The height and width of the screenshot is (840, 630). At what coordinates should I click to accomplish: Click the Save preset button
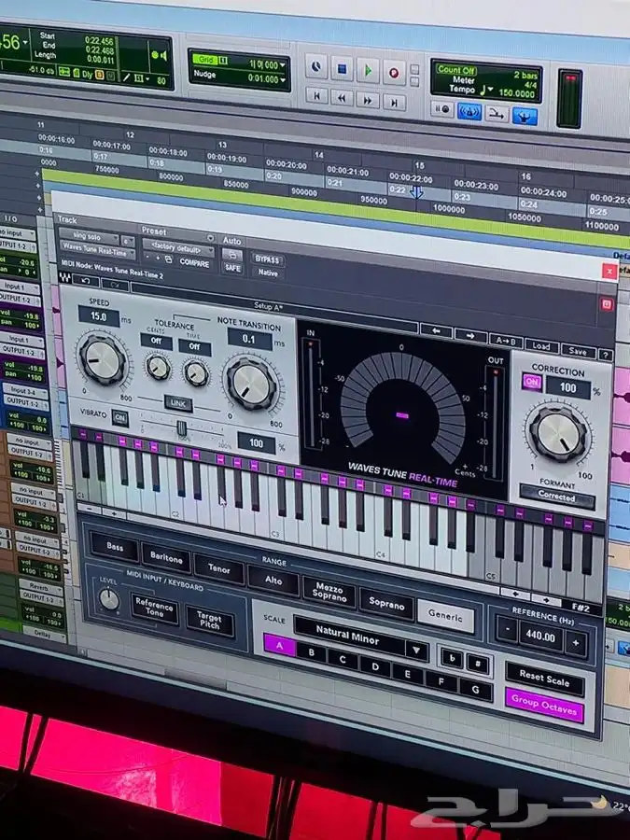pos(578,351)
